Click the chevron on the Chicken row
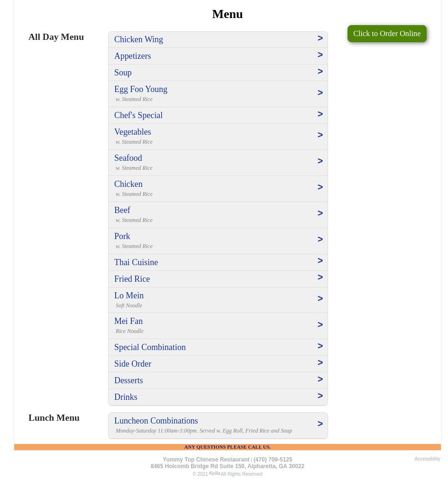The height and width of the screenshot is (480, 448). (x=320, y=187)
